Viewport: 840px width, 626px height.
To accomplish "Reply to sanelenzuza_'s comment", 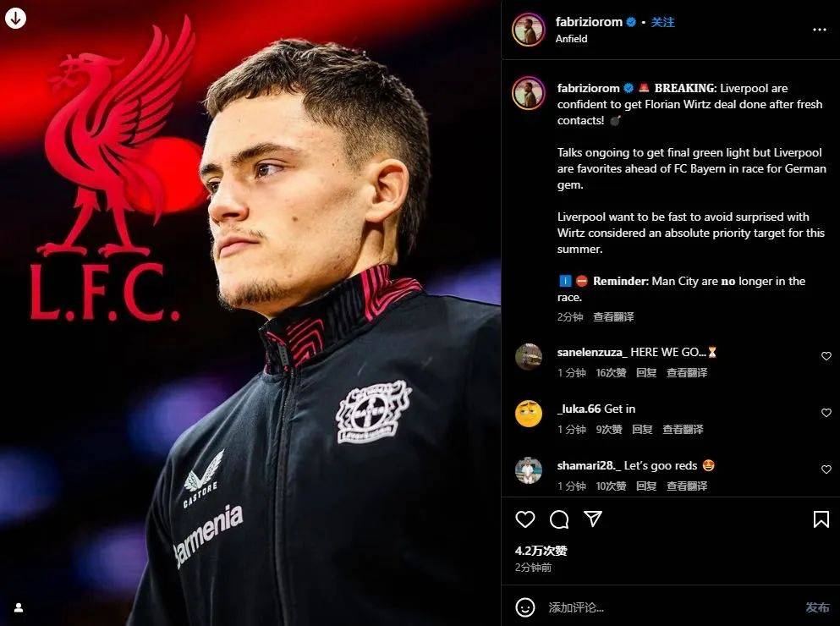I will click(646, 372).
